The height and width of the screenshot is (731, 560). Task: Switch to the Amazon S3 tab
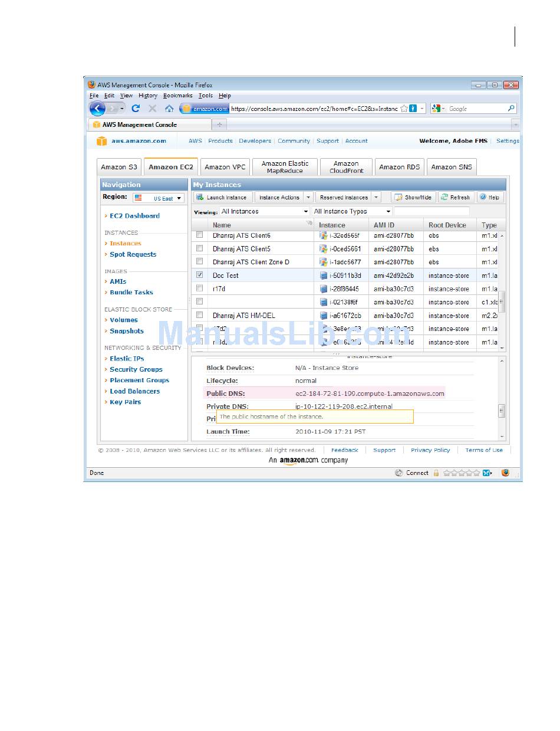[x=119, y=167]
